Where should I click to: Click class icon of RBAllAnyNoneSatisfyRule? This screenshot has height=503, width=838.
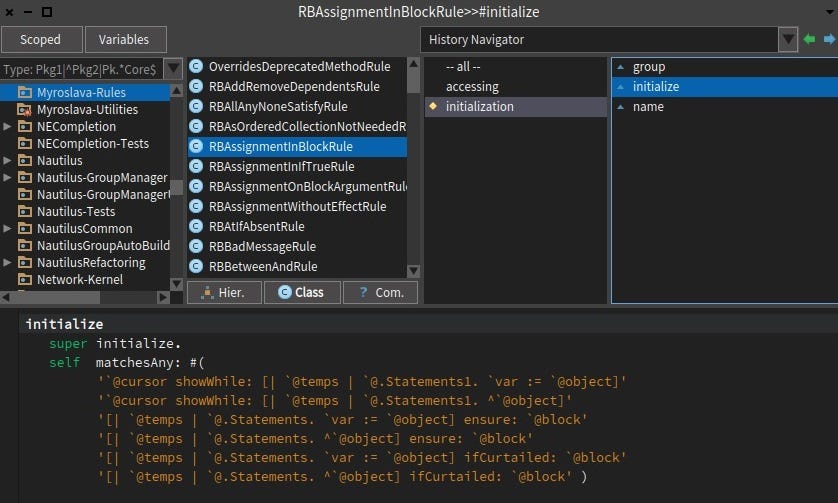point(196,106)
